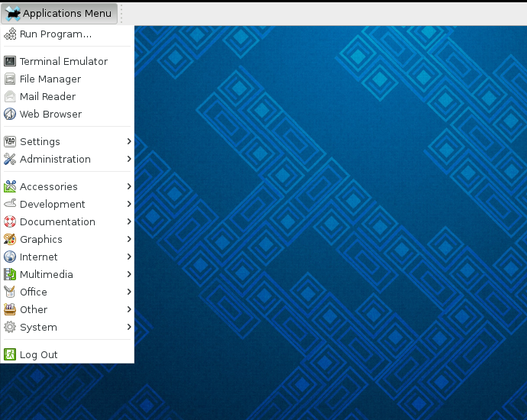Close the menu via Applications Menu button

point(60,13)
